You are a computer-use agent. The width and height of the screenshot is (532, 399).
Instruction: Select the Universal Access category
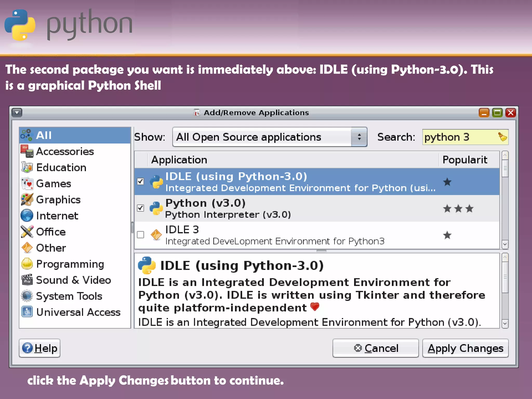click(75, 312)
